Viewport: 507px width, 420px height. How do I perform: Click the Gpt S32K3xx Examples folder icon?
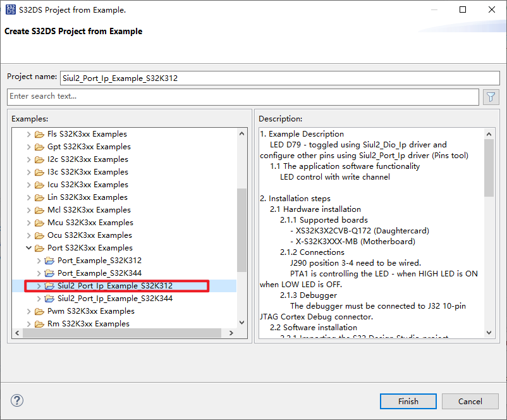[x=39, y=147]
